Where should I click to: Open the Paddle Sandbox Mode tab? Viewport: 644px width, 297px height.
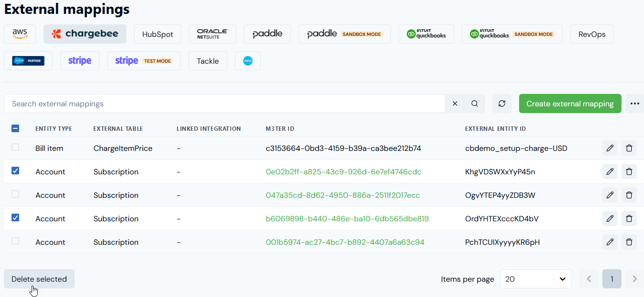pos(344,34)
